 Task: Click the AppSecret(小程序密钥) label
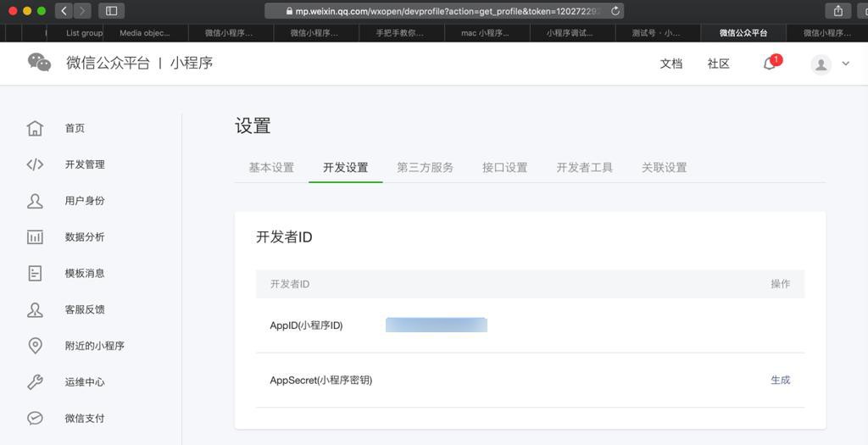click(x=321, y=381)
